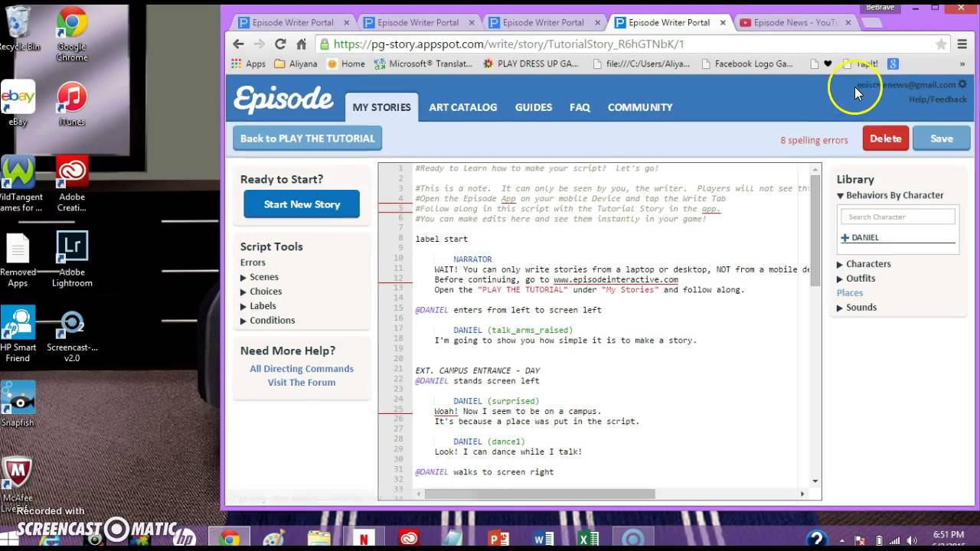Launch iTunes from the desktop

tap(72, 103)
